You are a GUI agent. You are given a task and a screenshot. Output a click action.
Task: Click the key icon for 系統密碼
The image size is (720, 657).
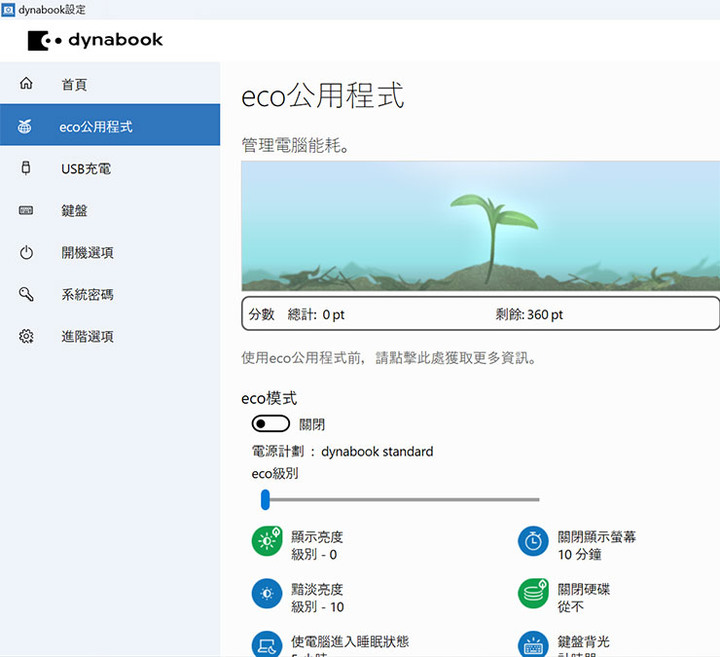[26, 294]
